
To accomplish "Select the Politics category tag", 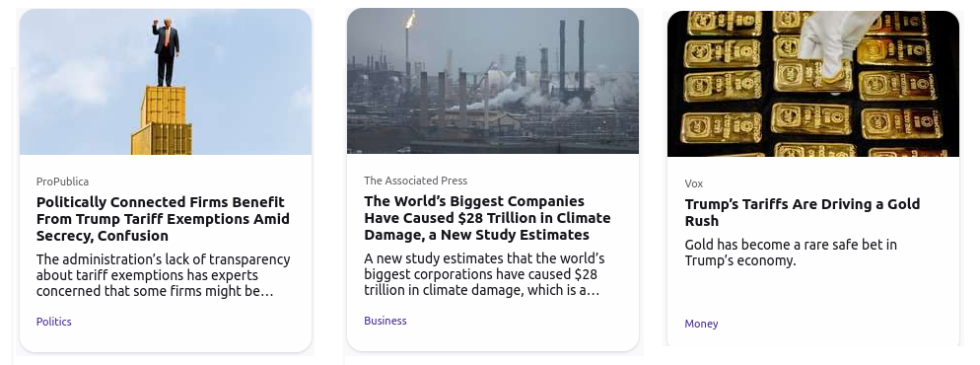I will (x=54, y=322).
